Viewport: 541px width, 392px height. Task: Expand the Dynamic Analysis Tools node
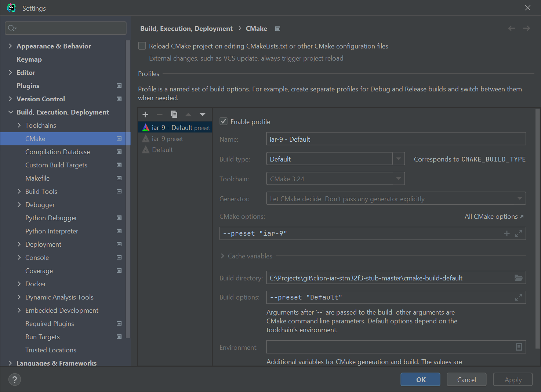click(x=19, y=297)
